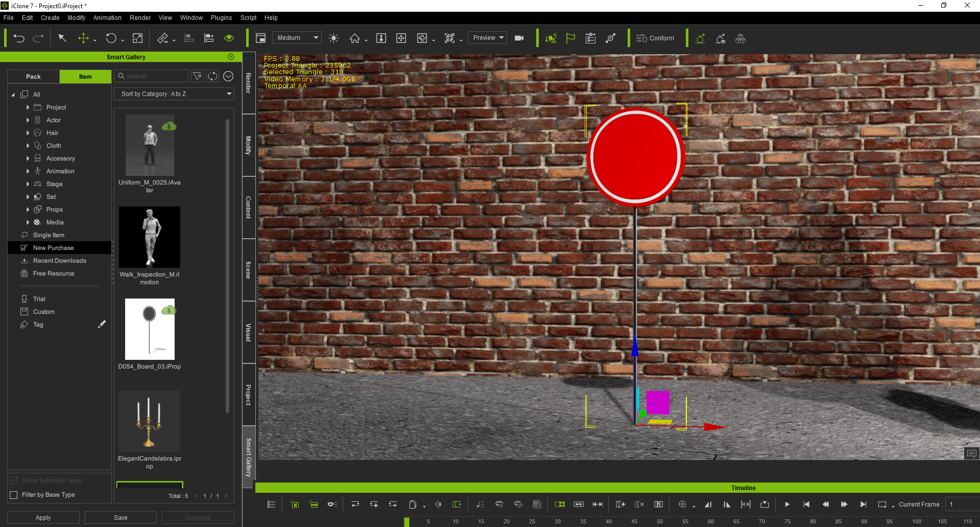Switch to the Item tab

point(85,77)
